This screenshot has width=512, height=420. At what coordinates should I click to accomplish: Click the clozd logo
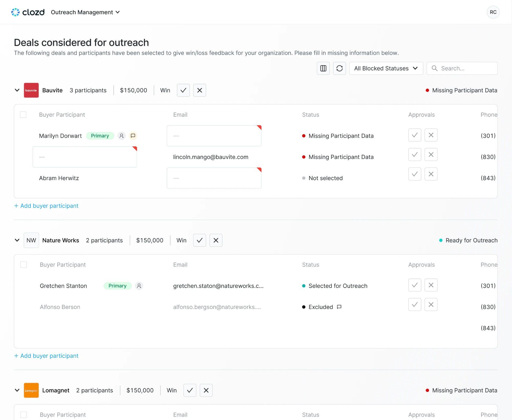[x=28, y=12]
